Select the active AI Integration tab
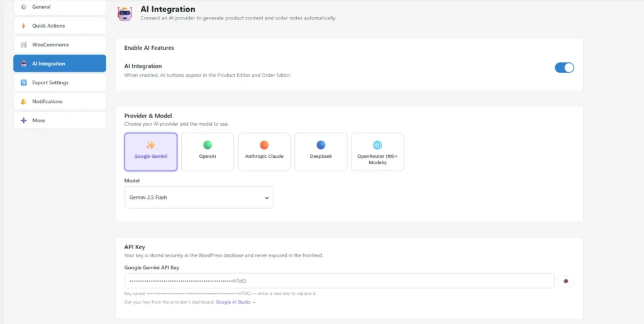 (x=60, y=64)
